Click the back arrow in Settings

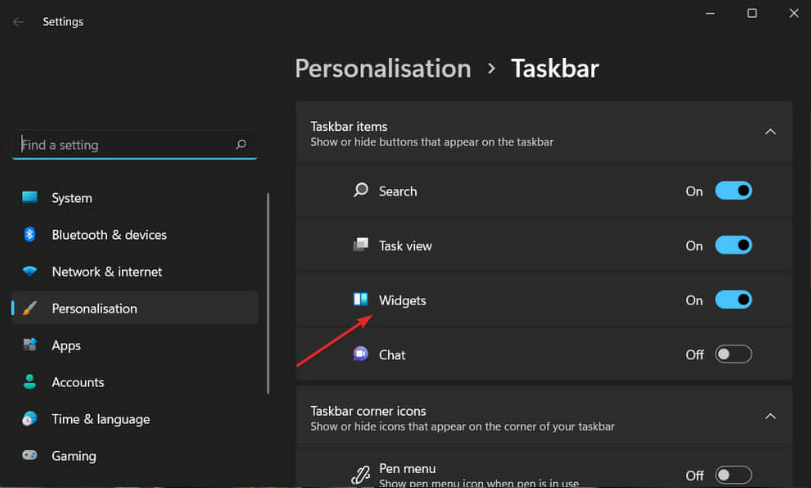coord(18,22)
